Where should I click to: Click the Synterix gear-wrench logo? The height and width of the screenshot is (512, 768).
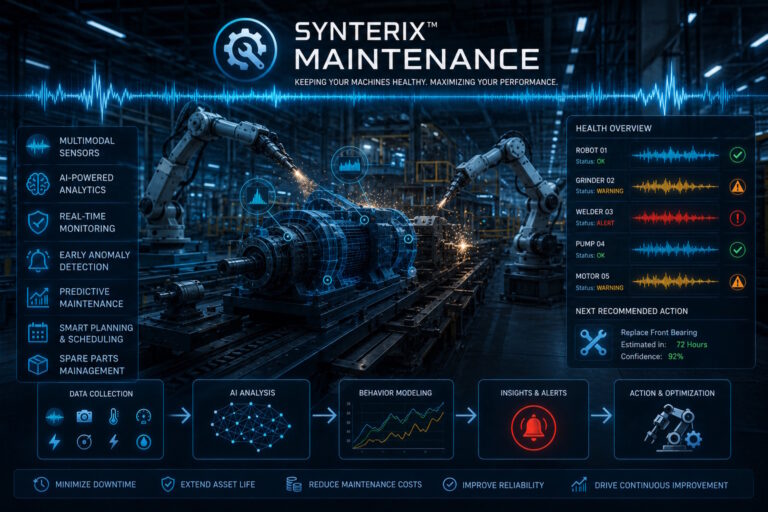[x=245, y=49]
